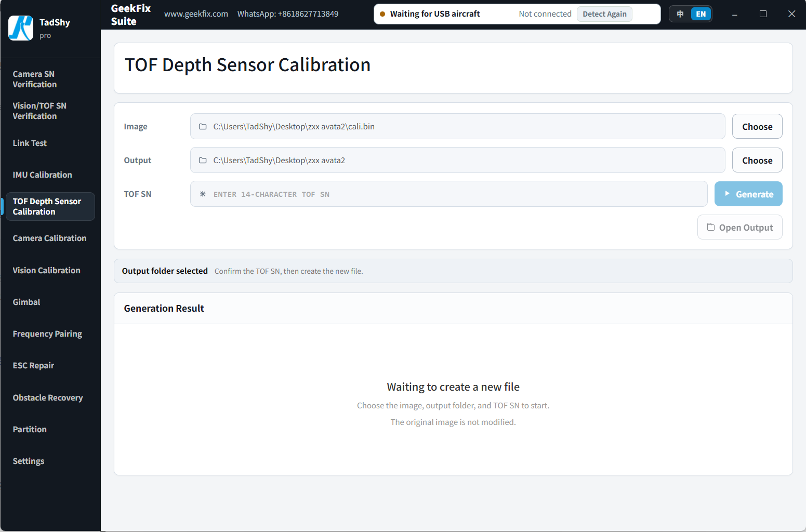This screenshot has width=806, height=532.
Task: Switch language to Chinese
Action: point(680,14)
